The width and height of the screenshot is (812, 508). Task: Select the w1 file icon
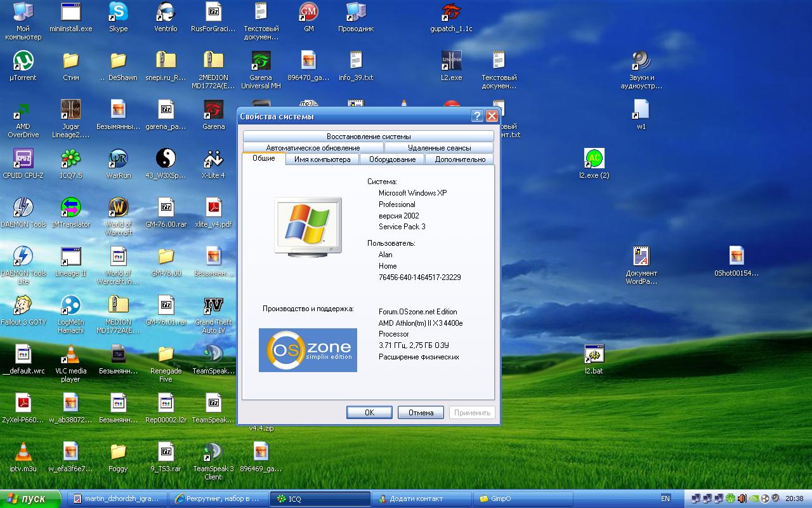click(x=641, y=115)
